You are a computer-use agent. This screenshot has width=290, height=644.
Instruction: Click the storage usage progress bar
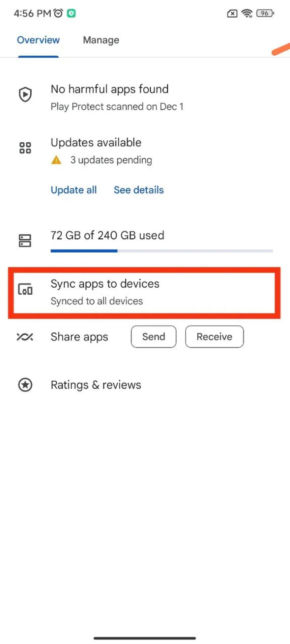pyautogui.click(x=161, y=251)
